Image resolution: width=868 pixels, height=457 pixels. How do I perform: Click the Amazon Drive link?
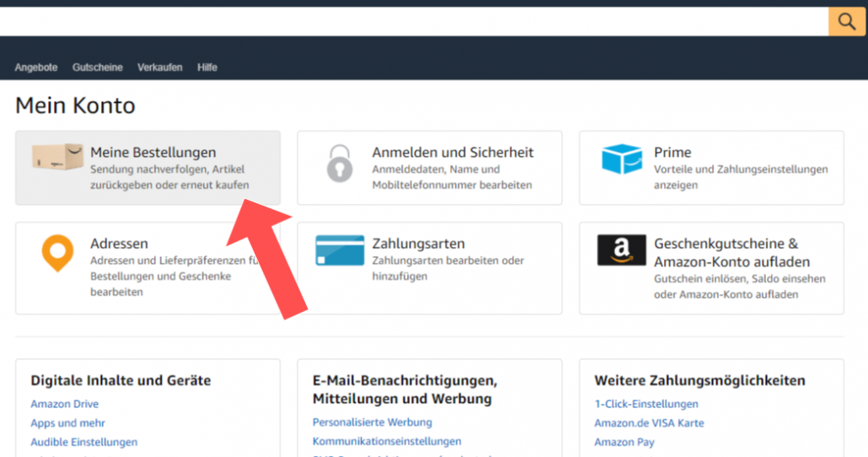(x=64, y=405)
